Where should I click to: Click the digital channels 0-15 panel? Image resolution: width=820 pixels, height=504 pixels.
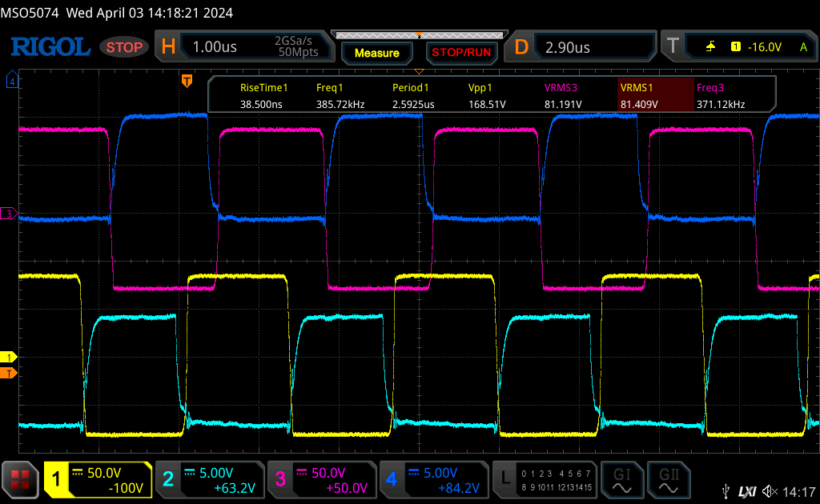pyautogui.click(x=556, y=481)
